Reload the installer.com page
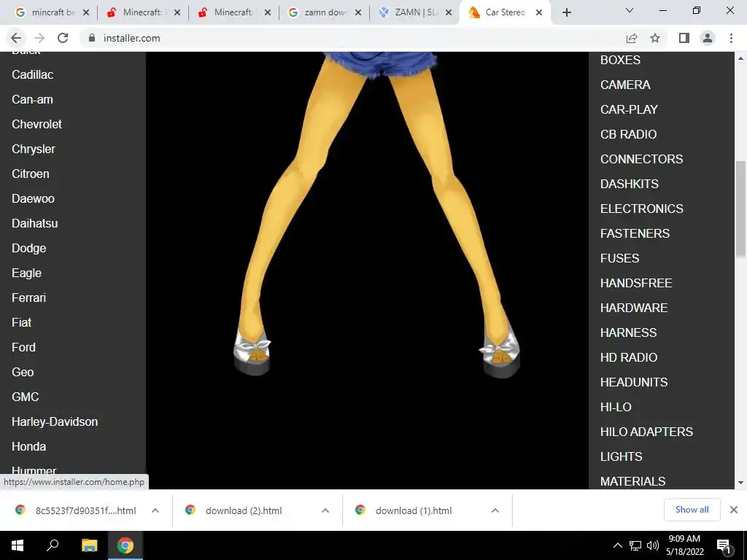 [63, 38]
